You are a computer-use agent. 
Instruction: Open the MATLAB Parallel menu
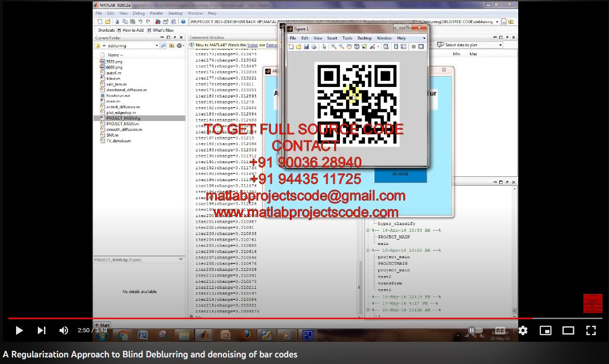[x=156, y=13]
